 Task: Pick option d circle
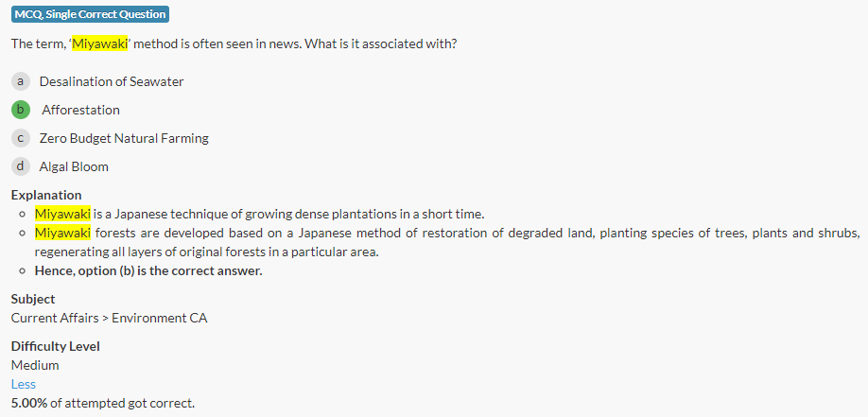click(x=21, y=166)
